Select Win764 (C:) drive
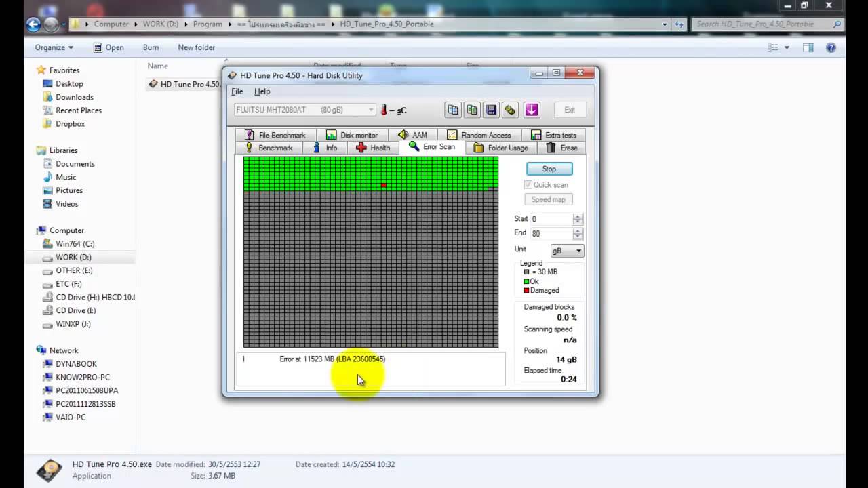868x488 pixels. (75, 244)
